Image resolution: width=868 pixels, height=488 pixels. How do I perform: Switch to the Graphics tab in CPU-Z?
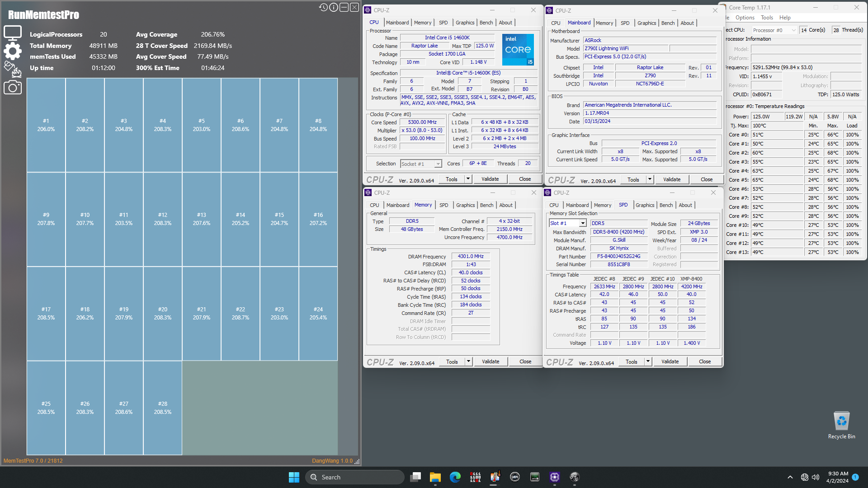(x=465, y=22)
